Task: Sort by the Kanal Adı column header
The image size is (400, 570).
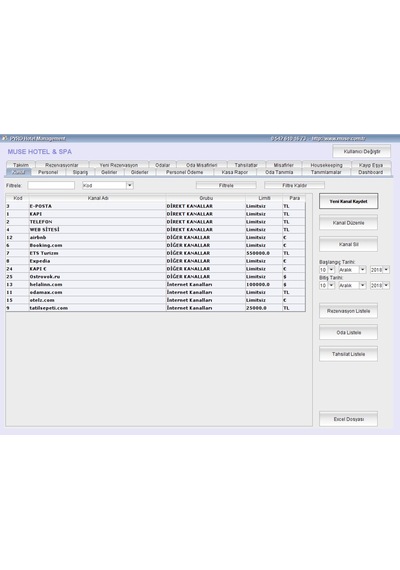Action: point(98,198)
